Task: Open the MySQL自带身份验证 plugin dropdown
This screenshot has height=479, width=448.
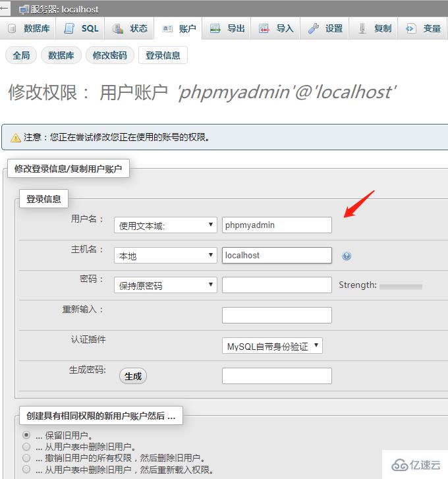Action: click(x=272, y=346)
